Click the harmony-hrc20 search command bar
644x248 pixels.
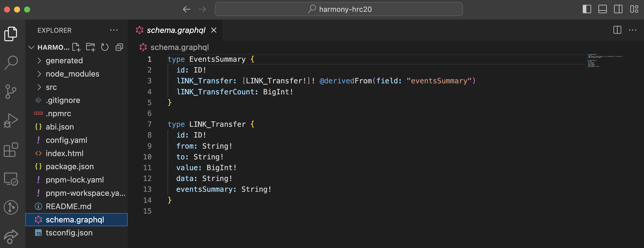point(339,9)
